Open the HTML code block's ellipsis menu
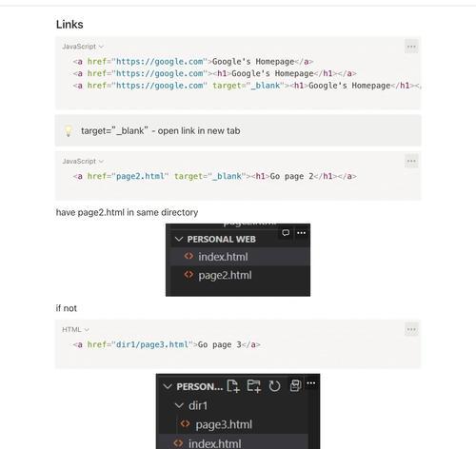 [411, 329]
